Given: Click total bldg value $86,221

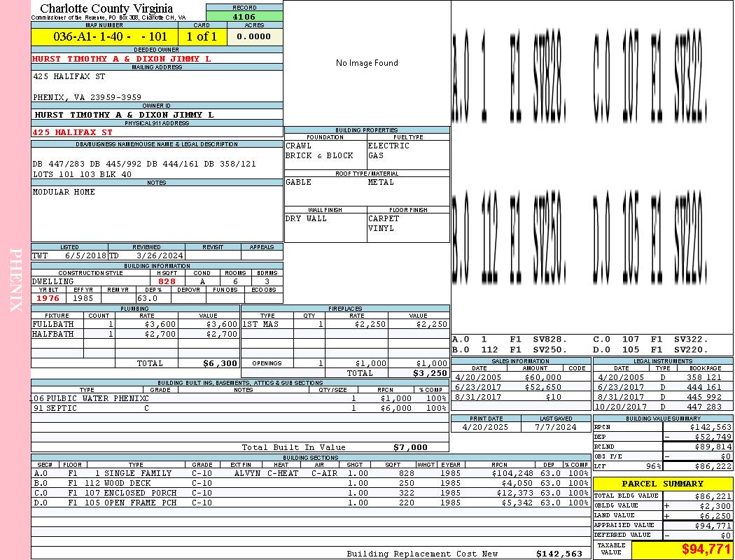Looking at the screenshot, I should tap(713, 496).
